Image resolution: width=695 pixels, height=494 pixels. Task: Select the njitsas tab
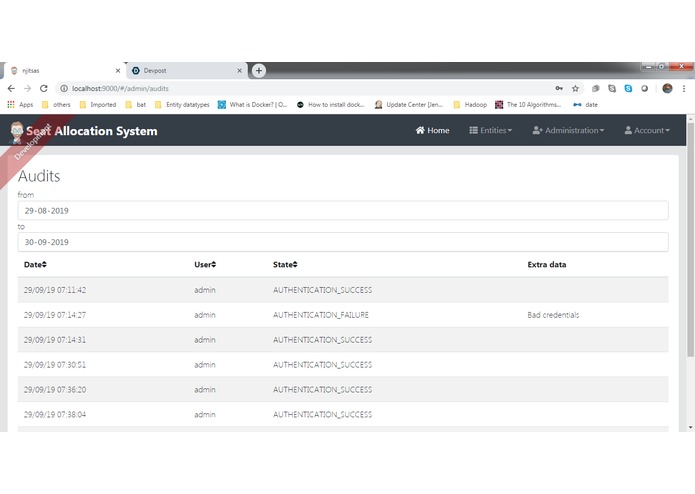[x=64, y=70]
